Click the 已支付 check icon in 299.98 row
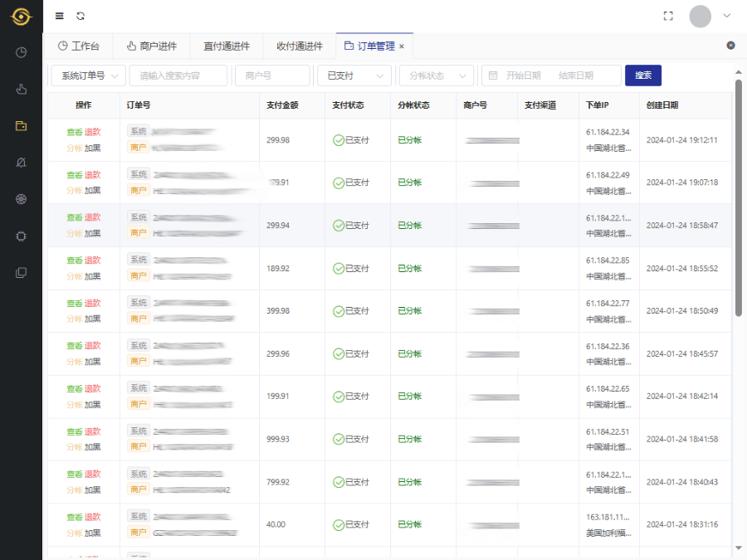Image resolution: width=747 pixels, height=560 pixels. coord(339,140)
